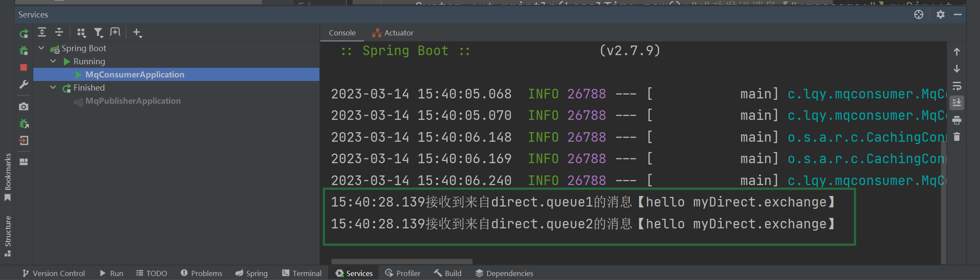Click the 15:40:06.240 log line
Screen dimensions: 980x280
point(638,180)
